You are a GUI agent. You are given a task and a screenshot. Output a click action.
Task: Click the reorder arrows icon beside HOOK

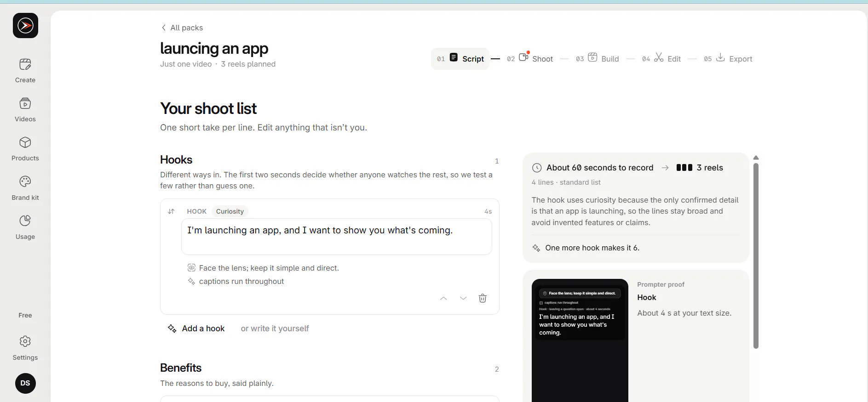[x=171, y=211]
